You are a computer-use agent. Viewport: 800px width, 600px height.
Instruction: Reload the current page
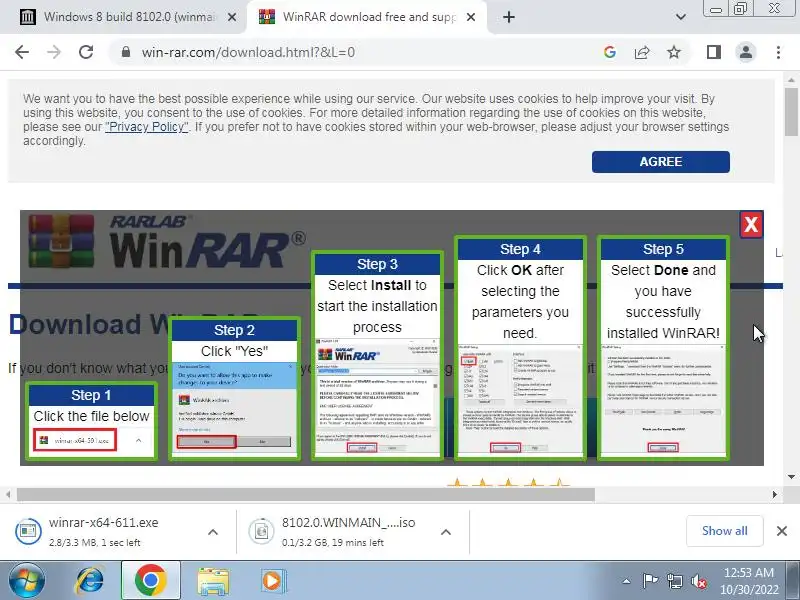(86, 52)
